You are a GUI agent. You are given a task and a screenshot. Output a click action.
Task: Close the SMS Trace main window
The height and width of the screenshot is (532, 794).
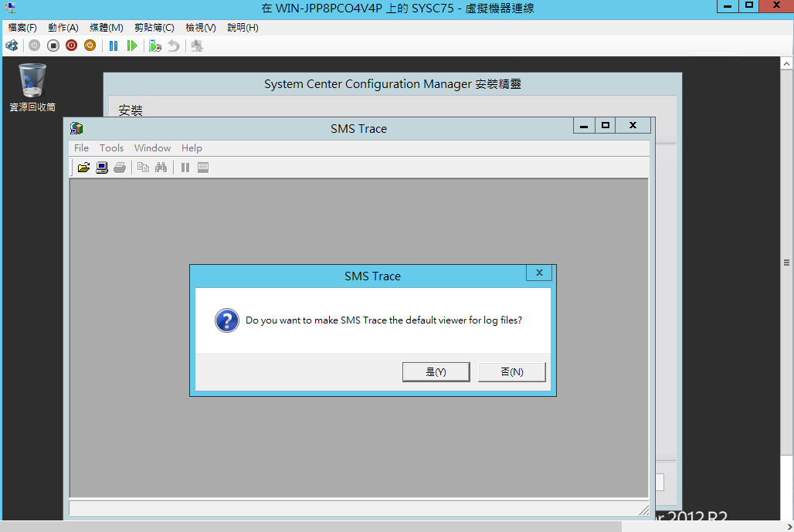(633, 126)
